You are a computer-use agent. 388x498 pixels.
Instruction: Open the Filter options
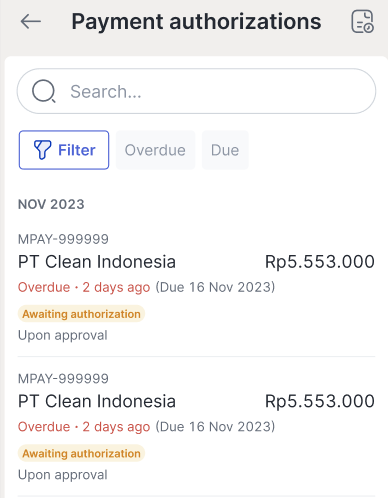pos(64,150)
